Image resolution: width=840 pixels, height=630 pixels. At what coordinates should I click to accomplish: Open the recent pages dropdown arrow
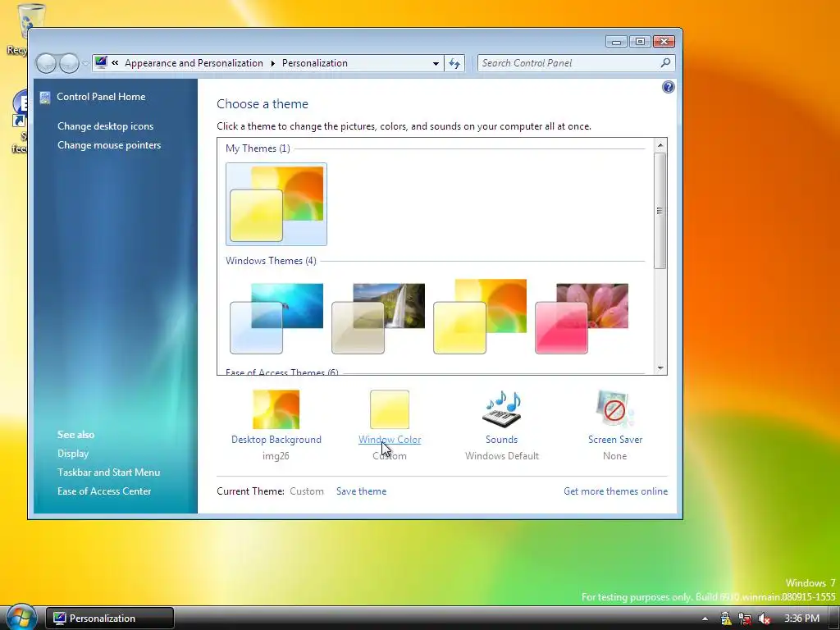pos(85,64)
